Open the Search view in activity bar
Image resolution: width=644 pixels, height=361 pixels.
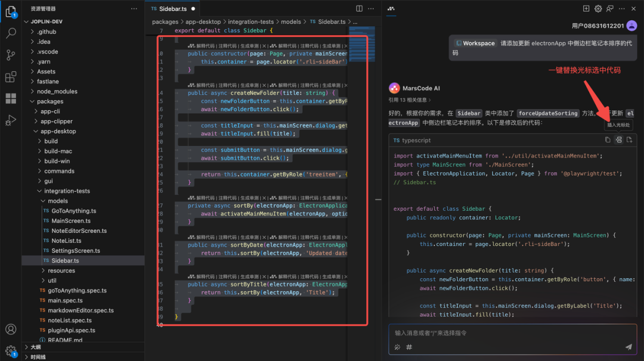11,33
